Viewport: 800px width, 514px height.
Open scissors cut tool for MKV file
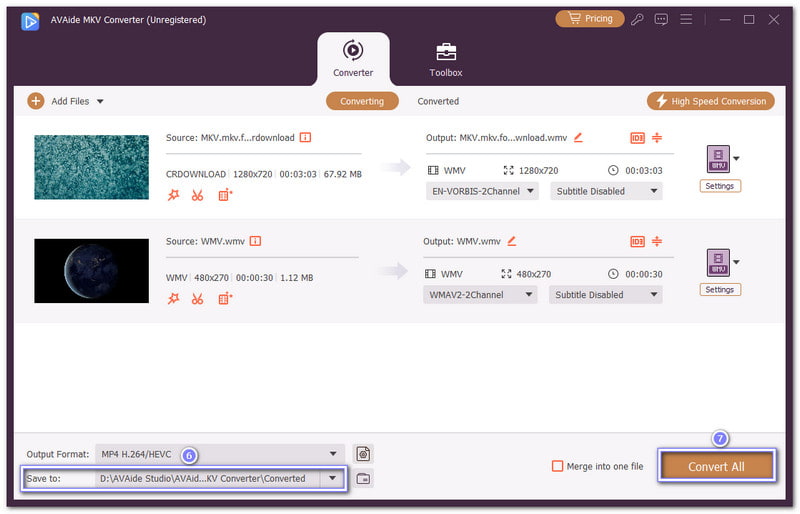(197, 195)
